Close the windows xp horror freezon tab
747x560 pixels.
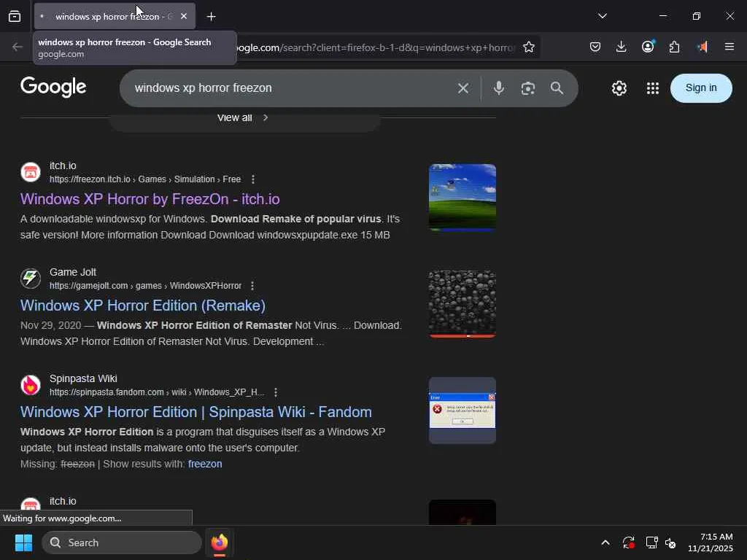pyautogui.click(x=184, y=16)
